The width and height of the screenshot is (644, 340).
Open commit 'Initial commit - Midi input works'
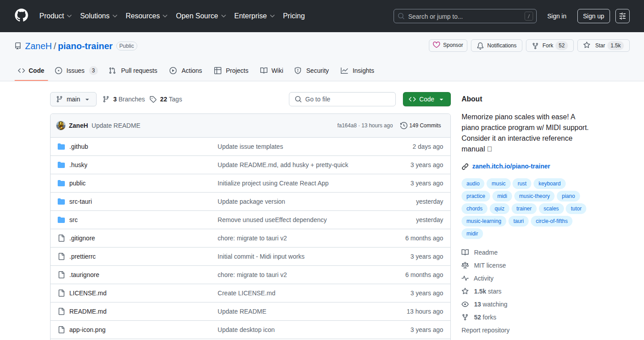261,256
